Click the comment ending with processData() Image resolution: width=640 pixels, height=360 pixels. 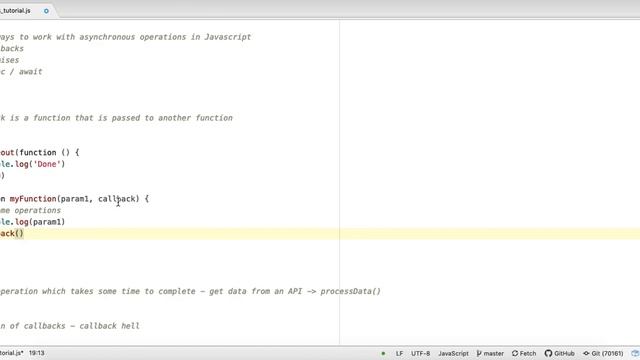pos(190,291)
